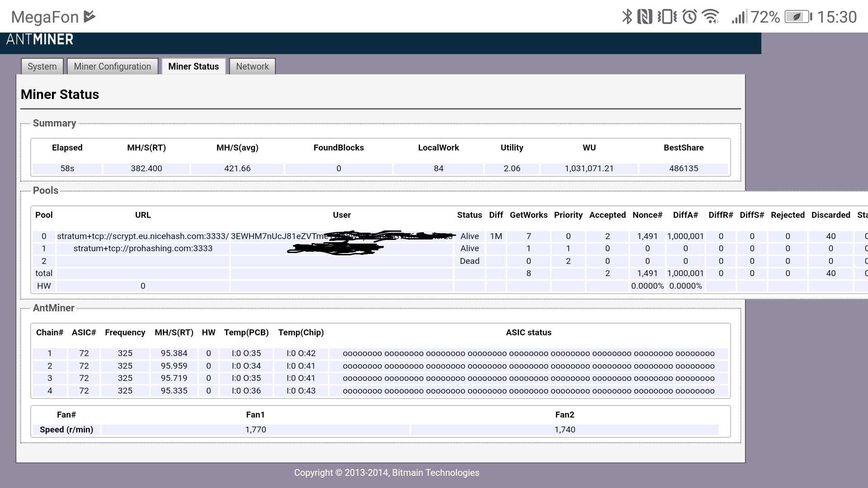Click the prohashing.com pool URL
Image resolution: width=868 pixels, height=488 pixels.
[x=143, y=249]
